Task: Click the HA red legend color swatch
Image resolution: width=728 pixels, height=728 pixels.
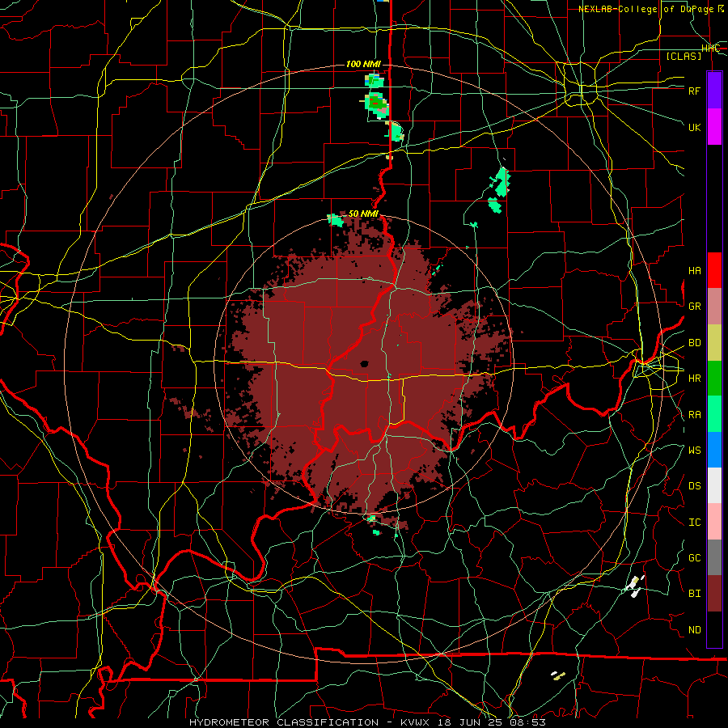Action: tap(714, 270)
